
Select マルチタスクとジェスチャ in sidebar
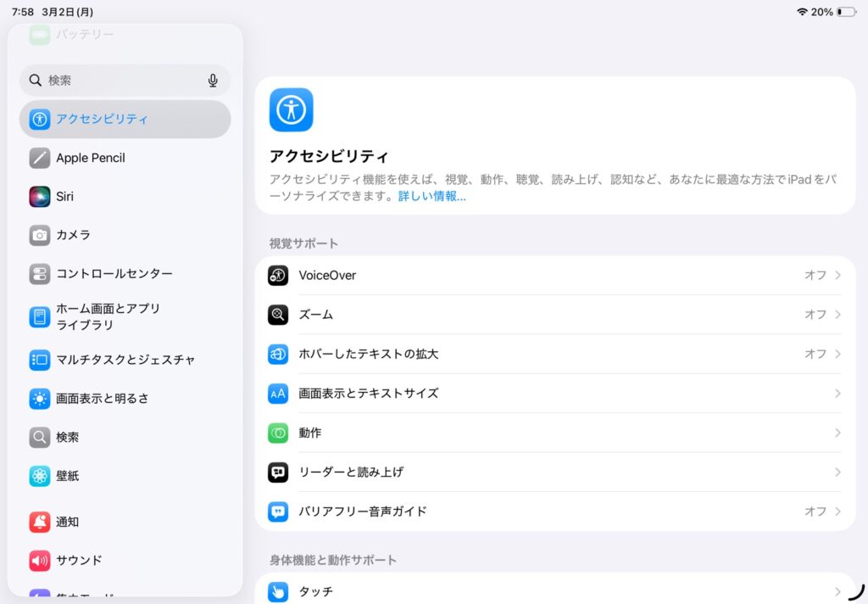pyautogui.click(x=125, y=360)
